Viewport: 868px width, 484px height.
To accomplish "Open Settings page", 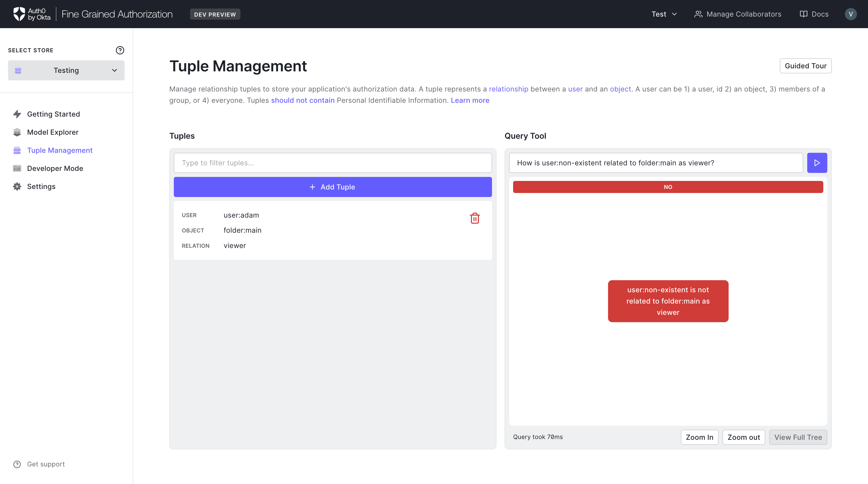I will 41,186.
